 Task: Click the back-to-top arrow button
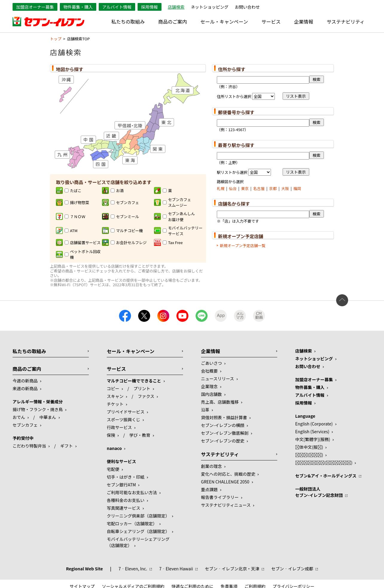point(342,300)
